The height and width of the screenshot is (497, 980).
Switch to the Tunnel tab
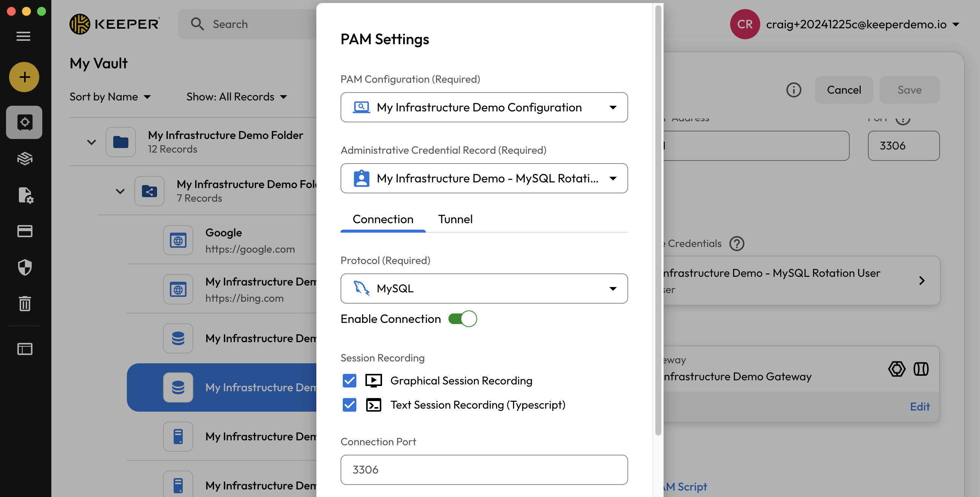[455, 219]
